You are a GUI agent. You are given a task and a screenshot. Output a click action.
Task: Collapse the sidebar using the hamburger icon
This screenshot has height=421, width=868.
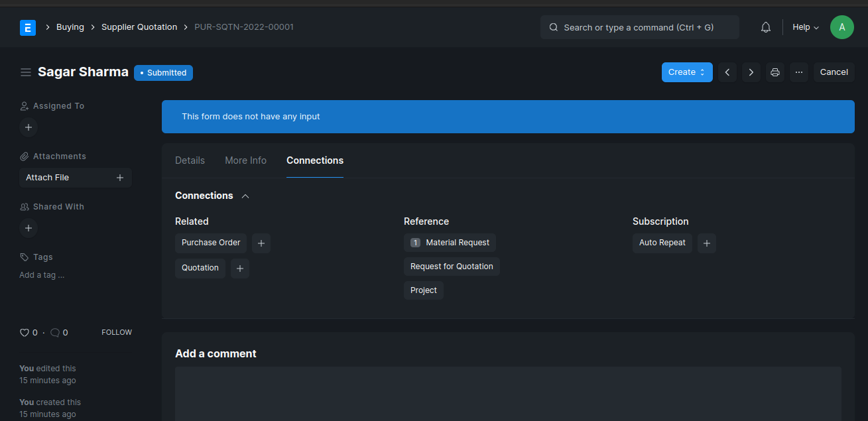(25, 72)
